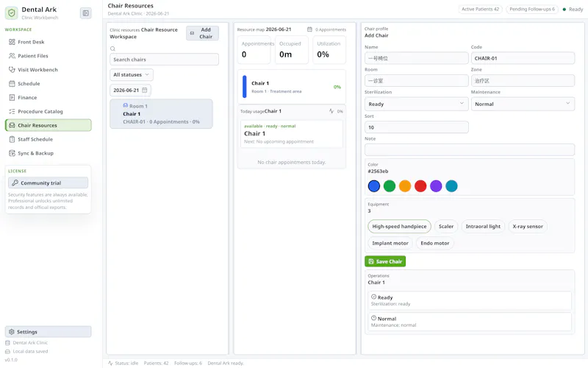Click the Schedule calendar icon in sidebar
Viewport: 588px width, 368px height.
click(12, 84)
